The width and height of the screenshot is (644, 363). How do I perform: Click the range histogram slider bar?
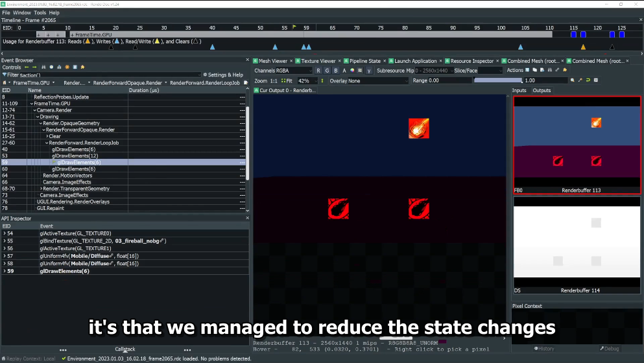click(x=498, y=80)
